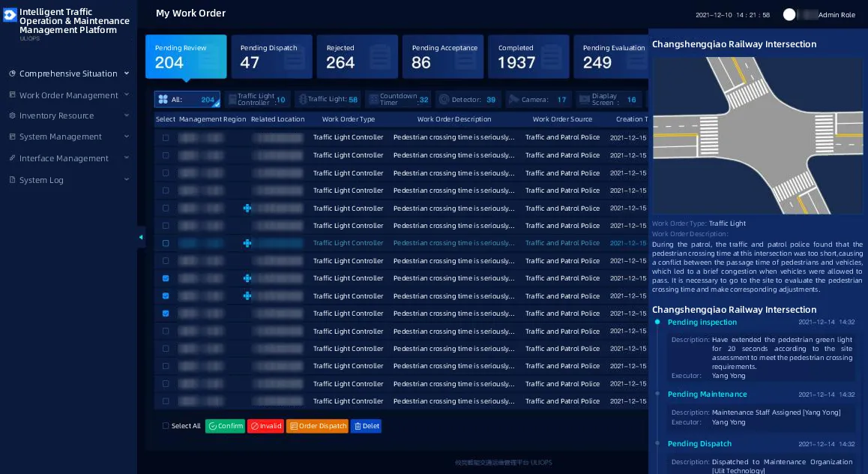Click the red Invalid button
Viewport: 868px width, 474px height.
[265, 426]
